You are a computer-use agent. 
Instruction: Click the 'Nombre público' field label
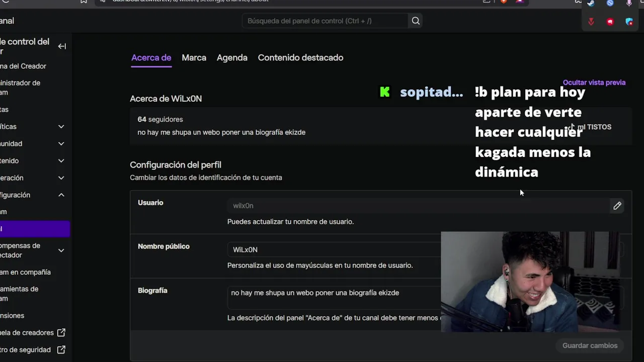tap(164, 246)
